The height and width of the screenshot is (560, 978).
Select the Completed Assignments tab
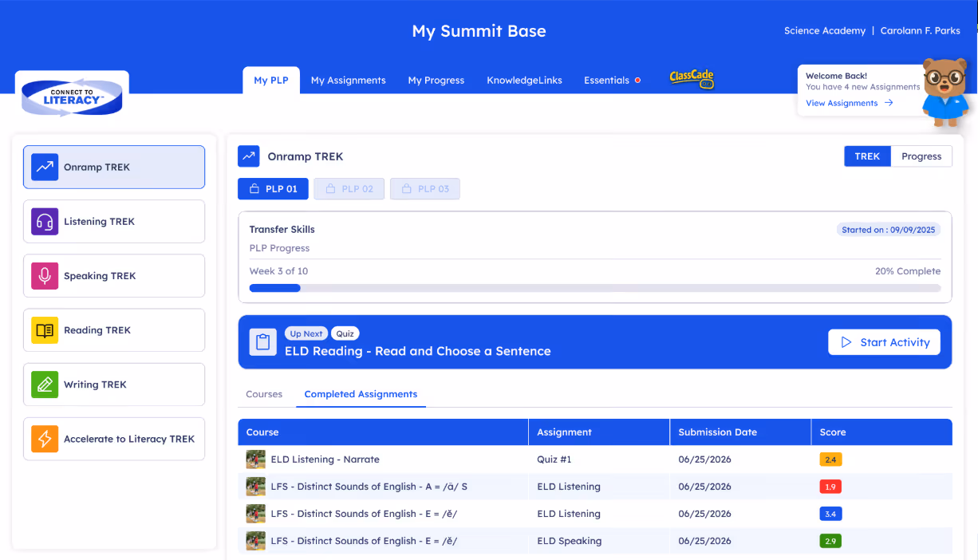[361, 394]
